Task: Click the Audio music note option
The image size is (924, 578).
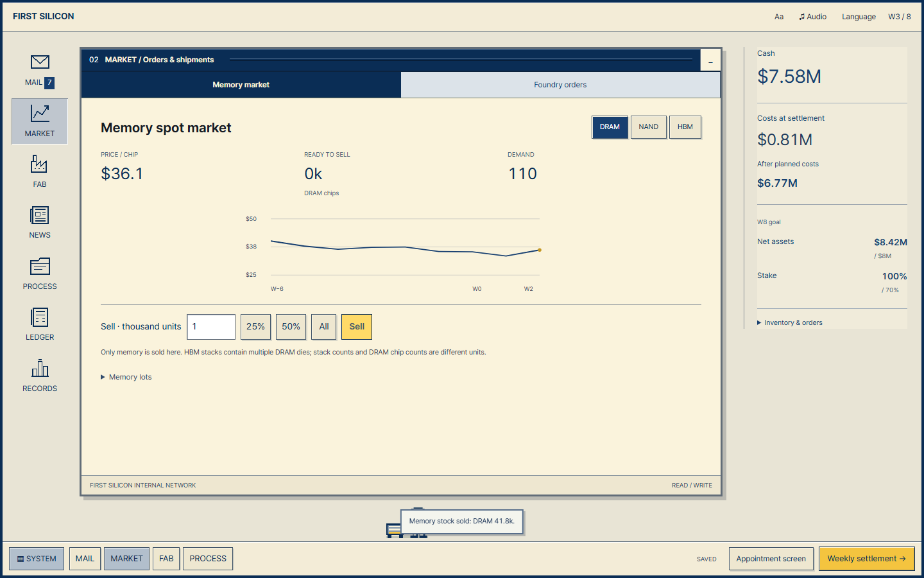Action: point(812,17)
